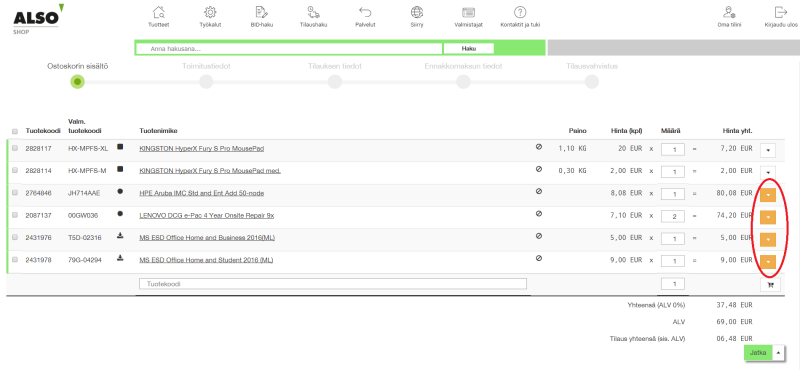Go to the Toimitustiedot step

[206, 82]
